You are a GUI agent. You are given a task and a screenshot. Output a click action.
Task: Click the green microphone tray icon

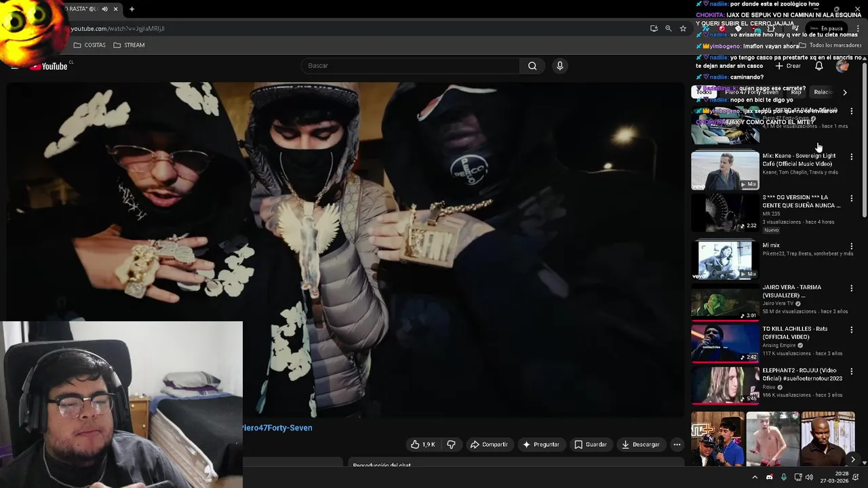click(784, 477)
